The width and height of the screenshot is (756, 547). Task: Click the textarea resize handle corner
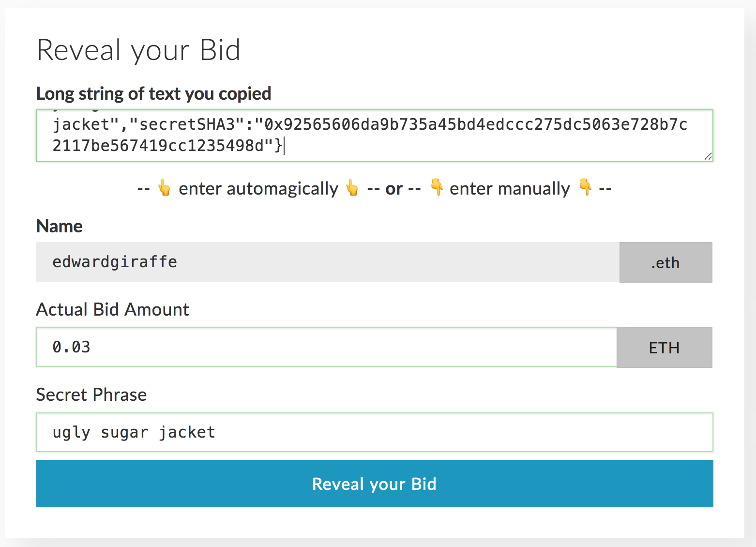click(x=708, y=156)
